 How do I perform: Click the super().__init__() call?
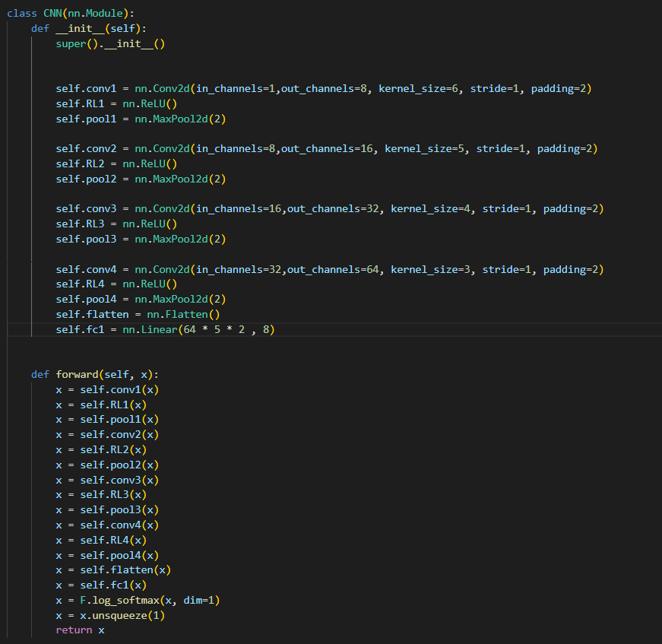(110, 44)
